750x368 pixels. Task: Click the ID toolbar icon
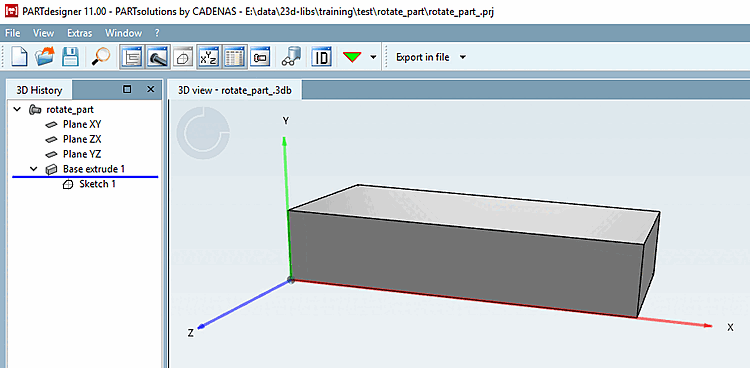click(322, 57)
